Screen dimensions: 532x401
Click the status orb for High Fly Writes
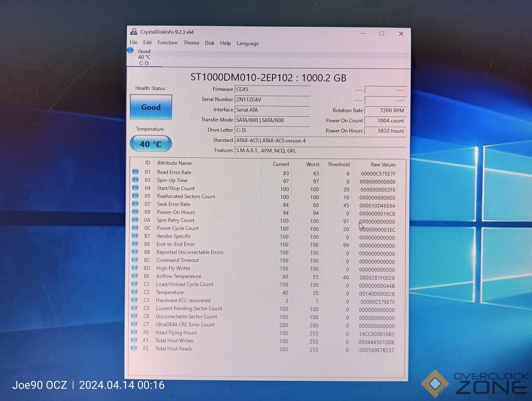tap(135, 268)
